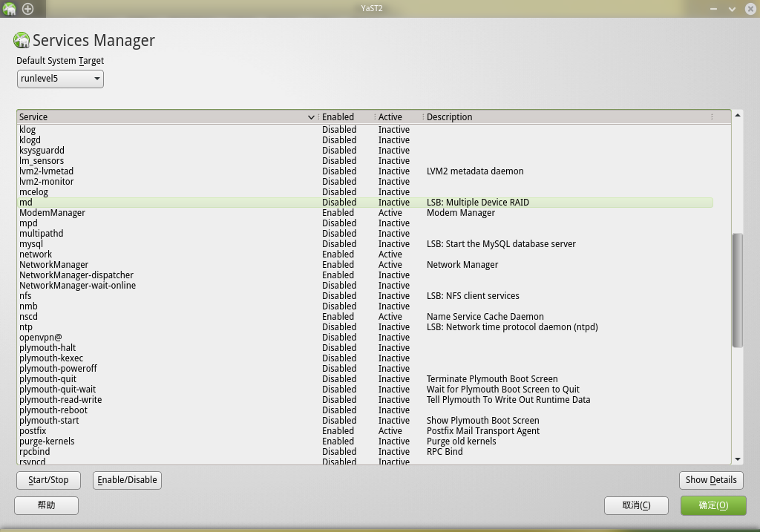Select the ntp service row
This screenshot has width=760, height=532.
365,327
